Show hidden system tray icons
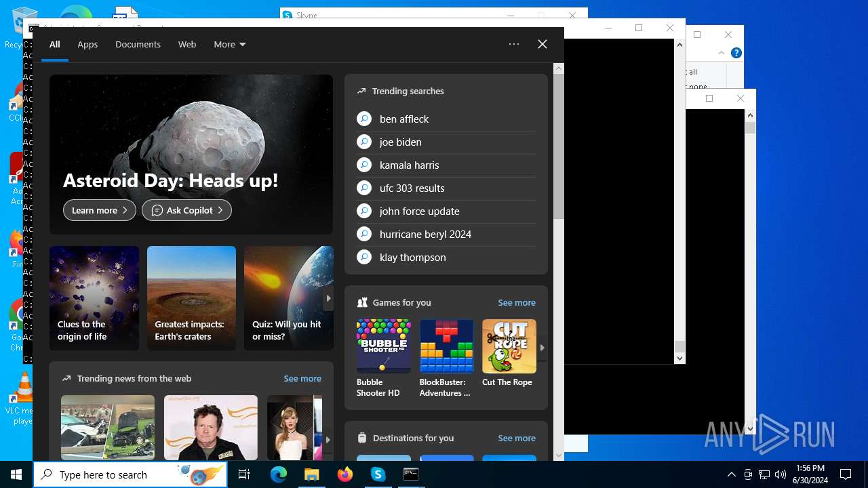Viewport: 868px width, 488px height. coord(731,474)
